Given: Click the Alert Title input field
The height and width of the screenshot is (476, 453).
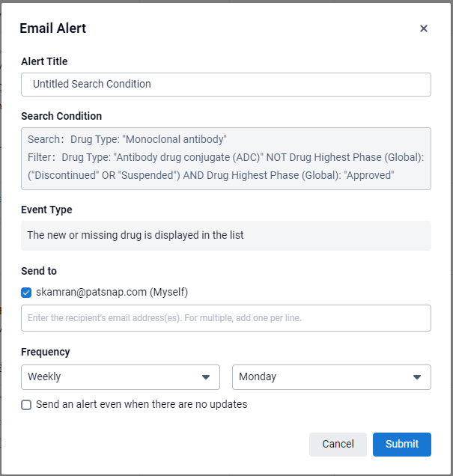Looking at the screenshot, I should pos(226,85).
